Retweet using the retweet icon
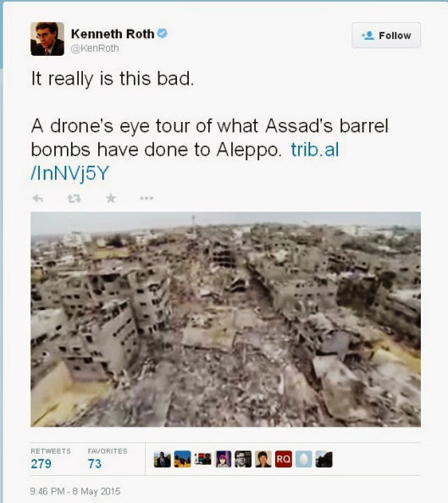This screenshot has width=448, height=503. click(x=75, y=198)
